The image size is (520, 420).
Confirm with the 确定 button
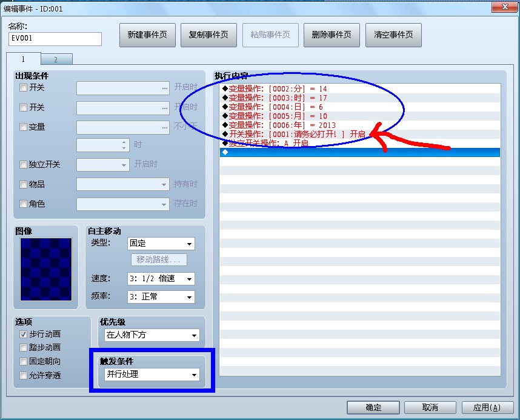click(373, 407)
